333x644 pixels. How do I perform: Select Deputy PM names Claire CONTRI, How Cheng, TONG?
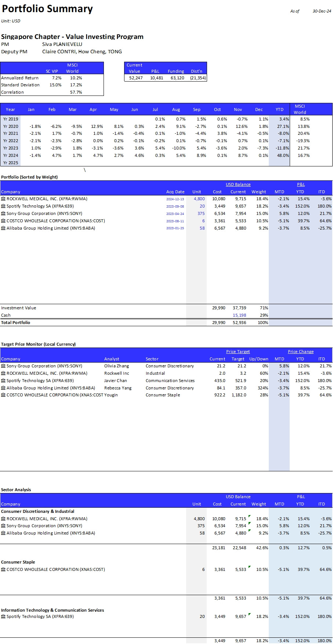pyautogui.click(x=82, y=51)
